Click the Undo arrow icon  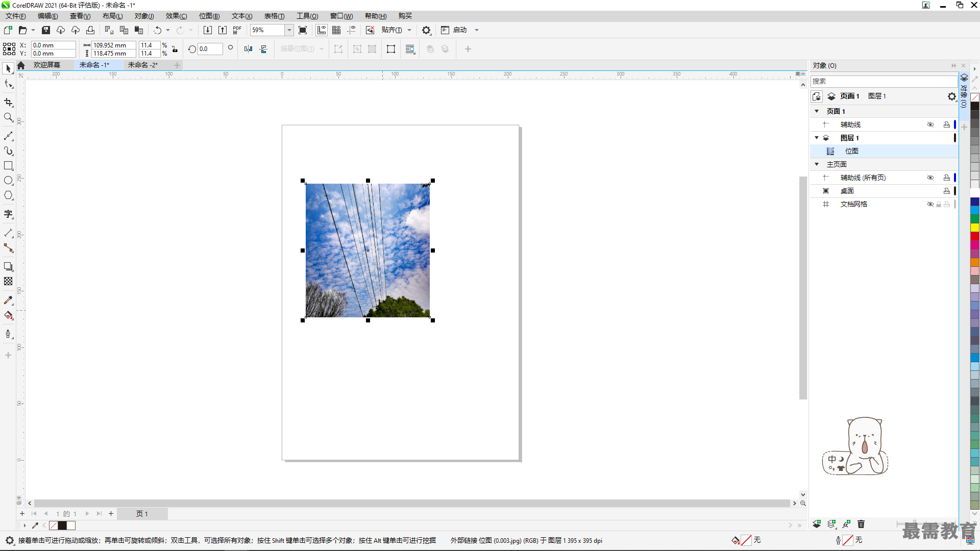[x=157, y=30]
